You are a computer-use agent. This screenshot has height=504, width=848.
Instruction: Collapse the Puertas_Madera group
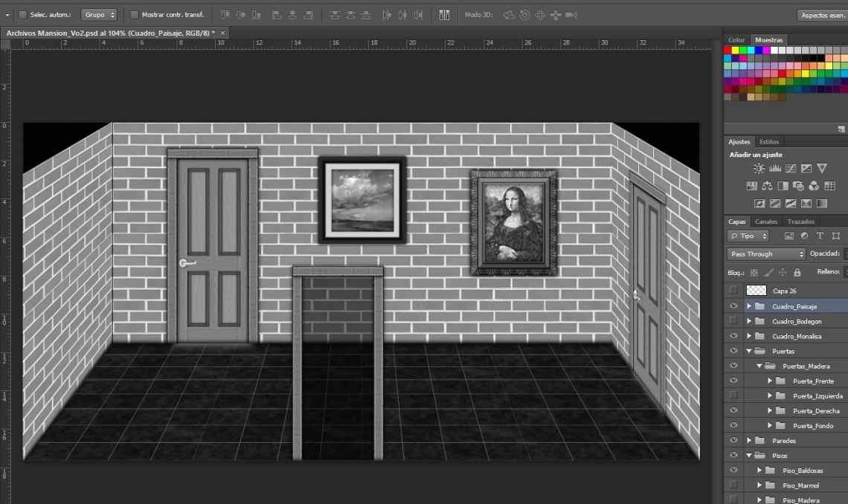[x=759, y=366]
